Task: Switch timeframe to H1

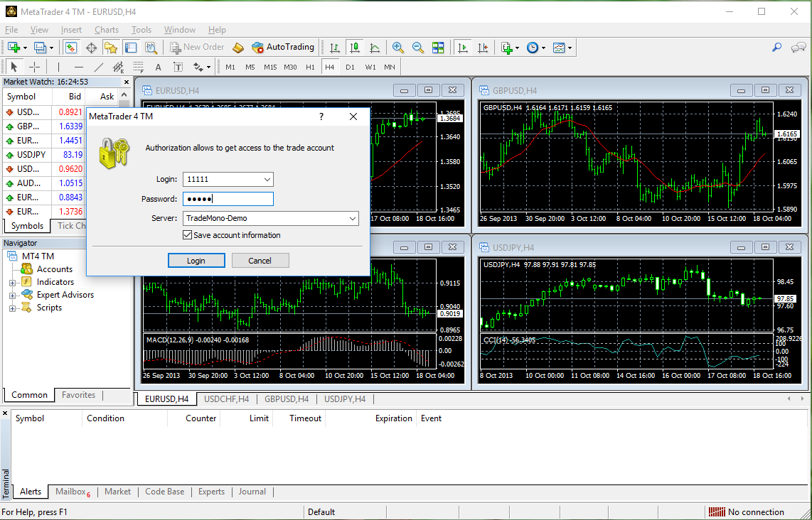Action: coord(310,67)
